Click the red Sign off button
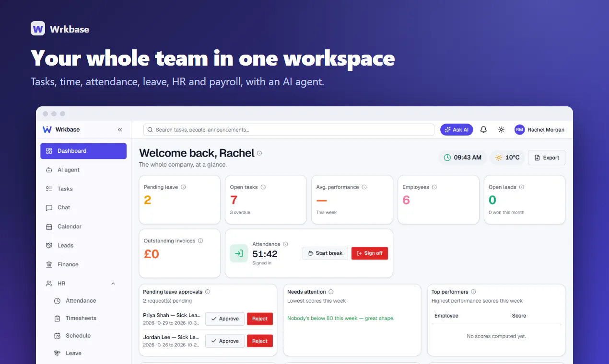609x364 pixels. (370, 253)
